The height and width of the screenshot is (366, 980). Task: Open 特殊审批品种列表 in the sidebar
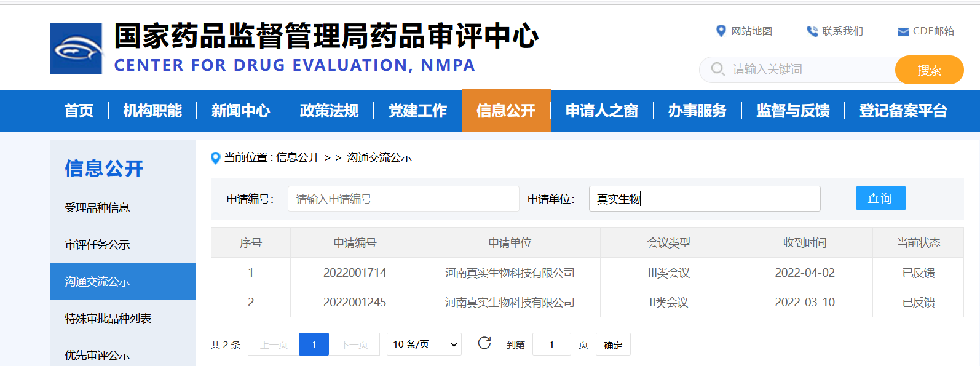coord(108,319)
